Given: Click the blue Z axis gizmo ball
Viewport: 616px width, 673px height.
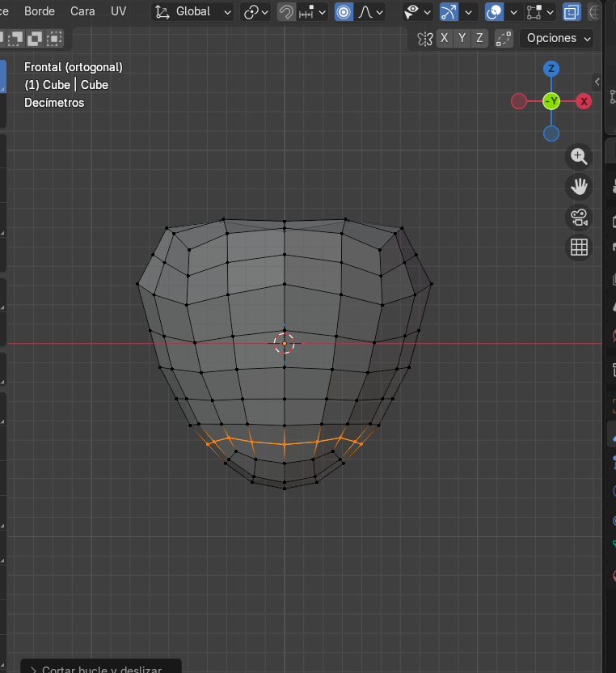Looking at the screenshot, I should click(x=551, y=69).
